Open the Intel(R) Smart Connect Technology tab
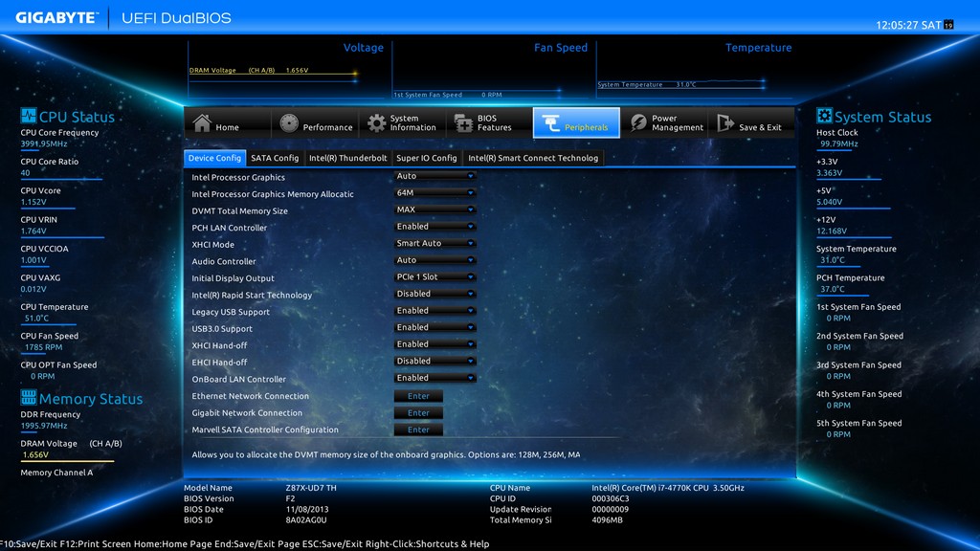 pyautogui.click(x=533, y=158)
